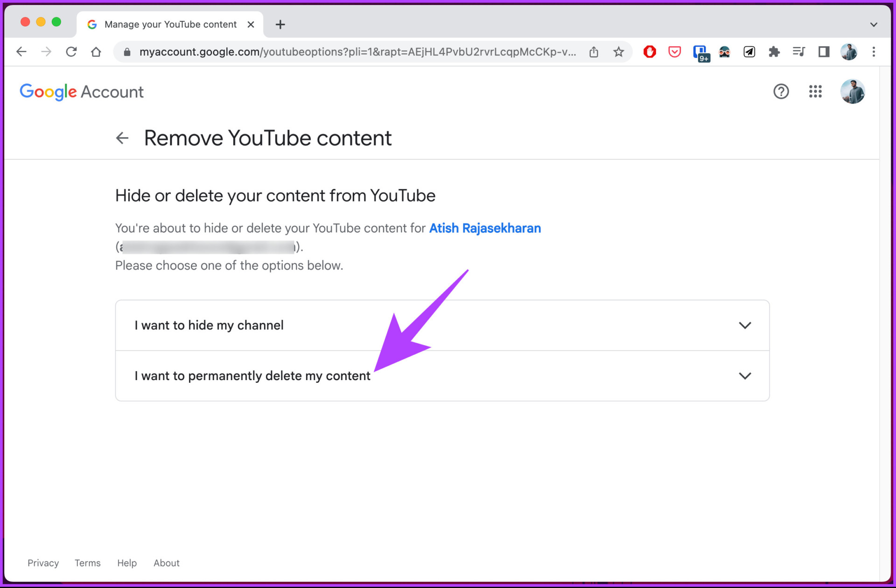Open the media controls queue icon
This screenshot has height=588, width=896.
[799, 52]
